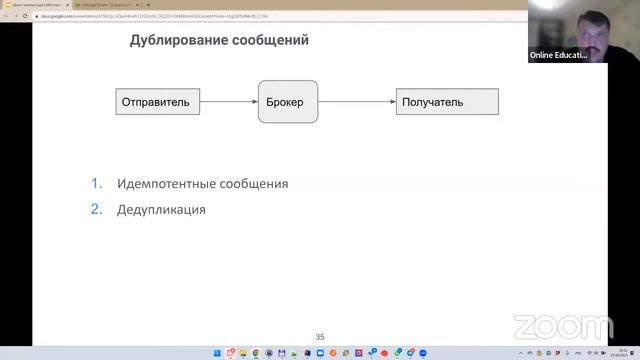This screenshot has width=640, height=360.
Task: Open a new browser tab
Action: (148, 5)
